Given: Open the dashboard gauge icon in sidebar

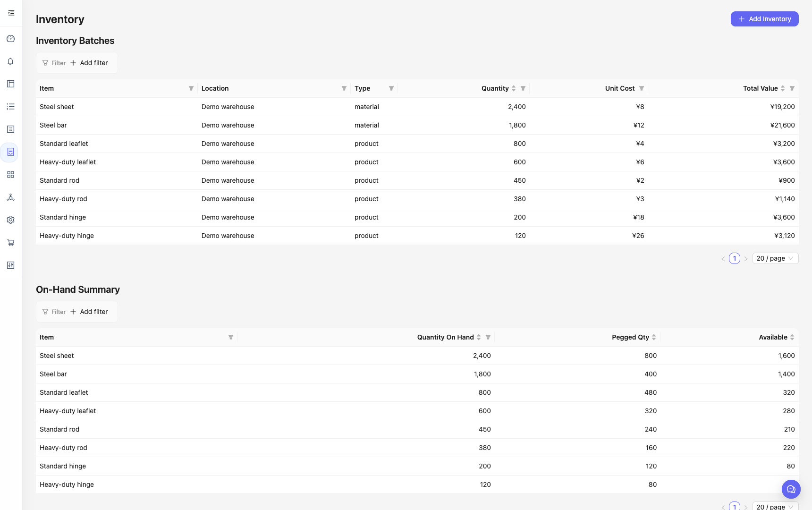Looking at the screenshot, I should point(11,39).
